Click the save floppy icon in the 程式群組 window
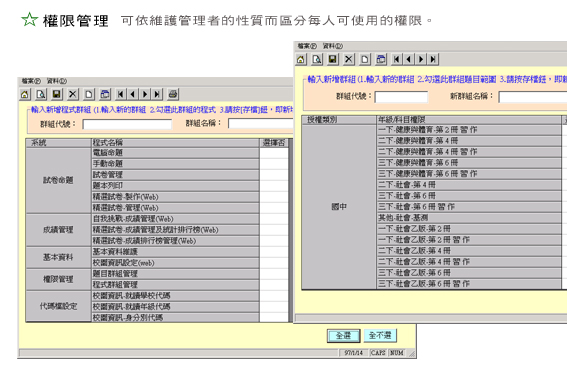The width and height of the screenshot is (567, 369). click(57, 95)
